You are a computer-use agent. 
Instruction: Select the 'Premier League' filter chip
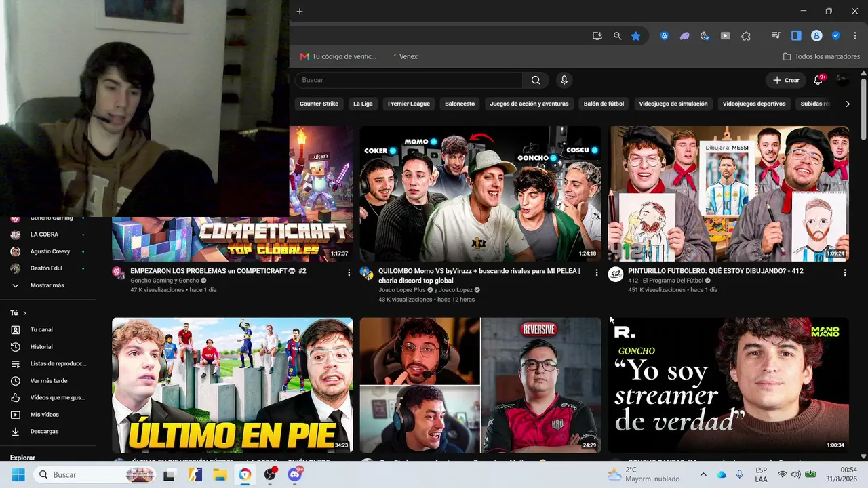coord(409,104)
